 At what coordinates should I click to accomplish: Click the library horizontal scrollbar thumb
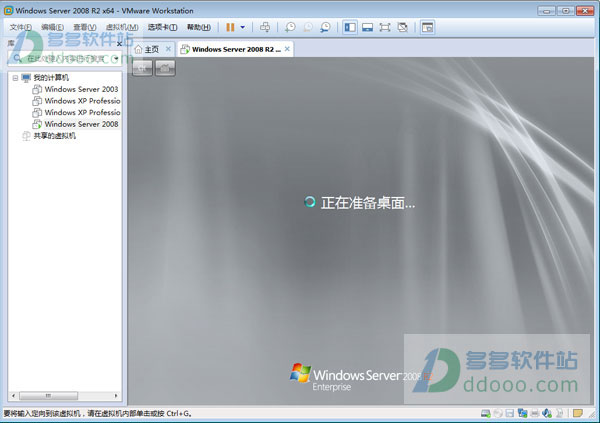[49, 395]
